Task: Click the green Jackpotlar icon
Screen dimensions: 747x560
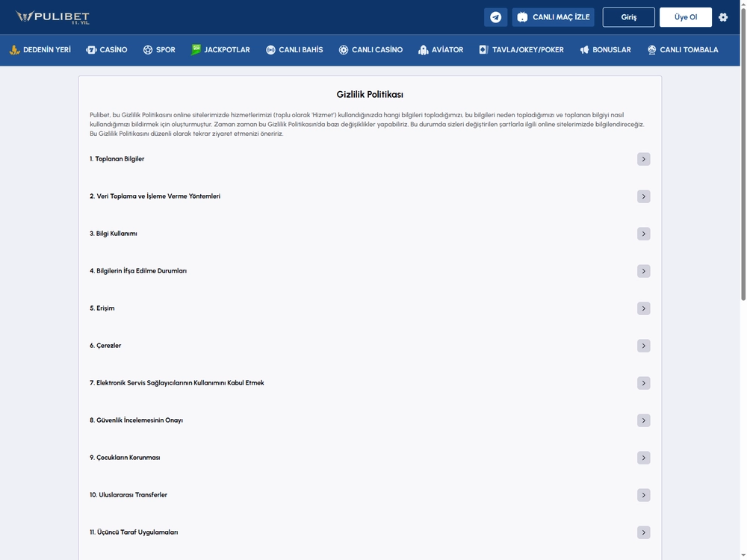Action: tap(196, 49)
